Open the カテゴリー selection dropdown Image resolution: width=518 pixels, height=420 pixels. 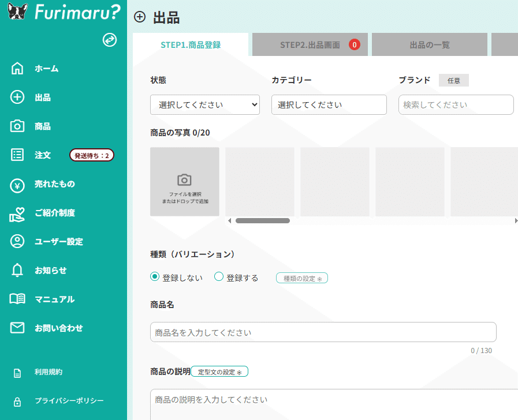pyautogui.click(x=329, y=104)
